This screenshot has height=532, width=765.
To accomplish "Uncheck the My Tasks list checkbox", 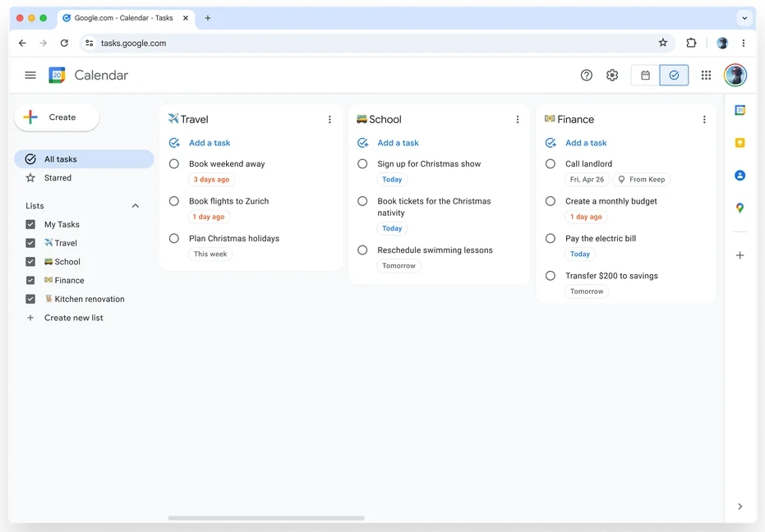I will (x=30, y=224).
